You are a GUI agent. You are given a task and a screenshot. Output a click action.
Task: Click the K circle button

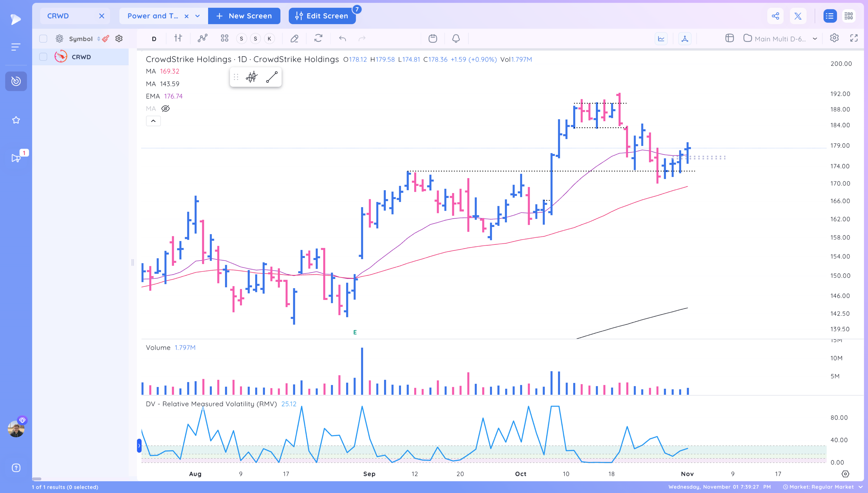(269, 39)
